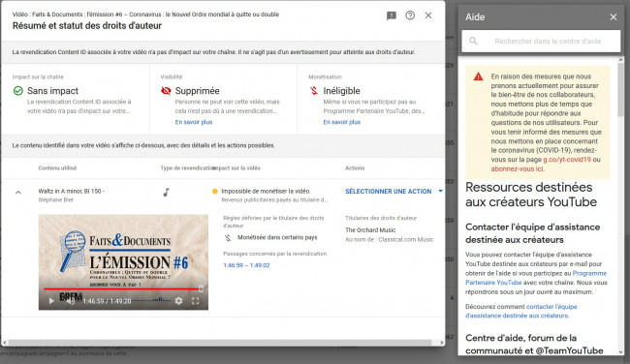630x364 pixels.
Task: Search the help center input field
Action: click(x=541, y=41)
